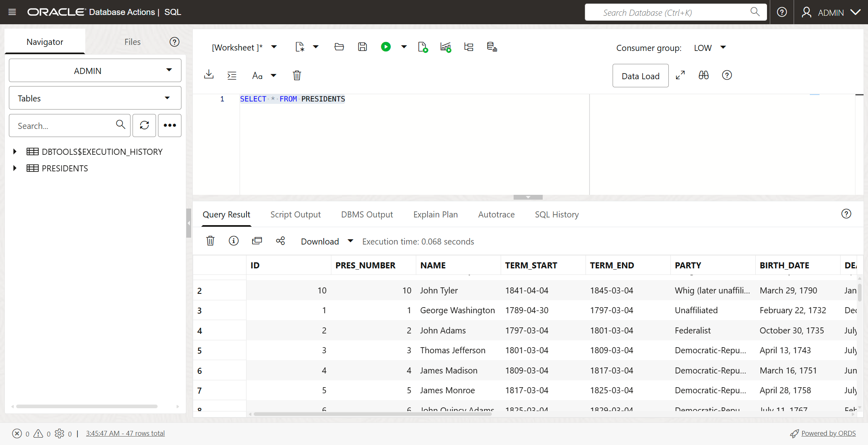Open the Powered by ORDS link
This screenshot has width=868, height=445.
pyautogui.click(x=828, y=433)
